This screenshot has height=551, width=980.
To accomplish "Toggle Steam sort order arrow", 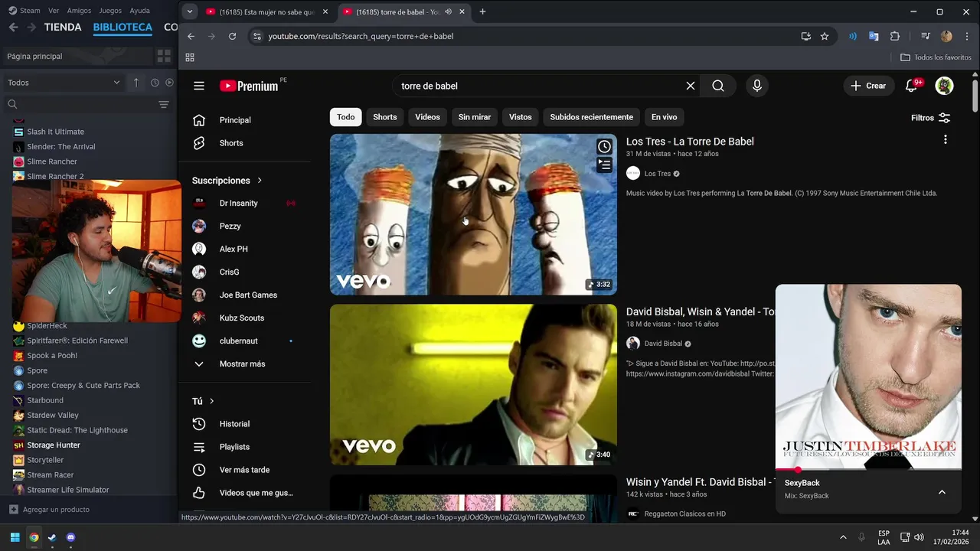I will click(x=136, y=83).
